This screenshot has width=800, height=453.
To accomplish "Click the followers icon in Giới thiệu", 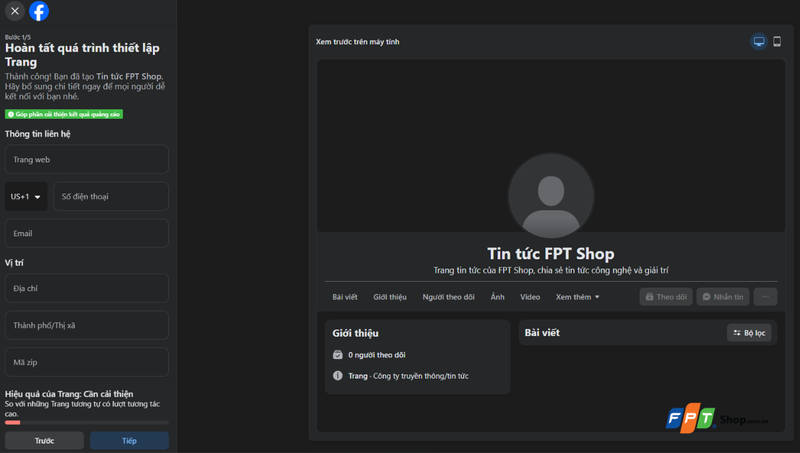I will coord(338,355).
